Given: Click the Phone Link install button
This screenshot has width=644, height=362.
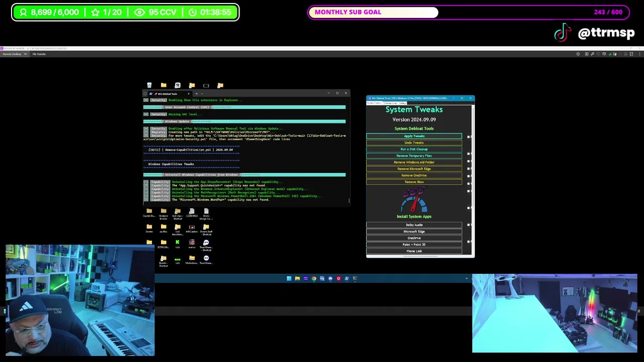Looking at the screenshot, I should [x=414, y=251].
